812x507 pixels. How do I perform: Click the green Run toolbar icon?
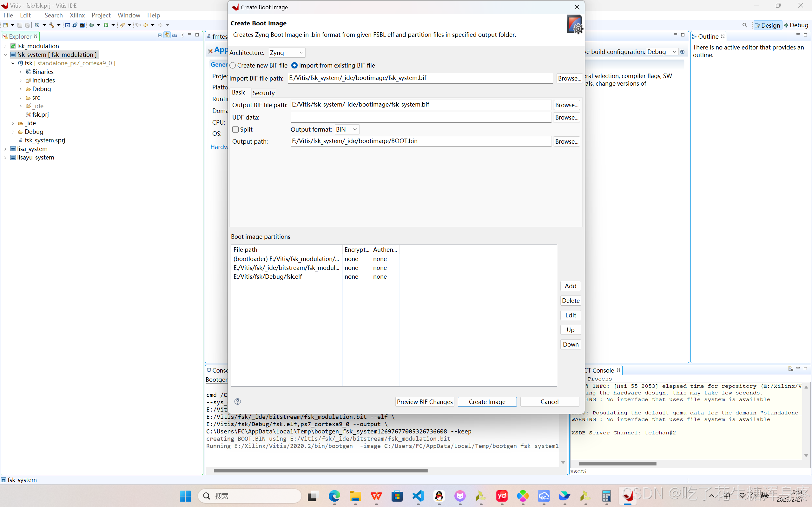(x=106, y=25)
